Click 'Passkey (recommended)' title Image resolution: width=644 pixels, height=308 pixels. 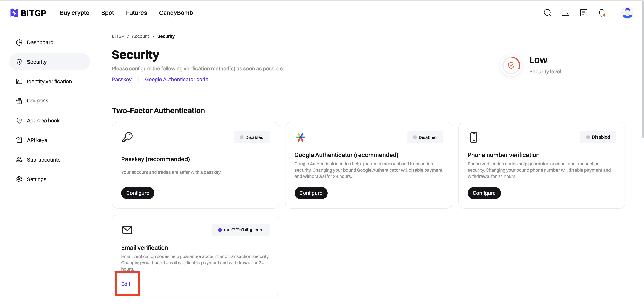click(156, 159)
